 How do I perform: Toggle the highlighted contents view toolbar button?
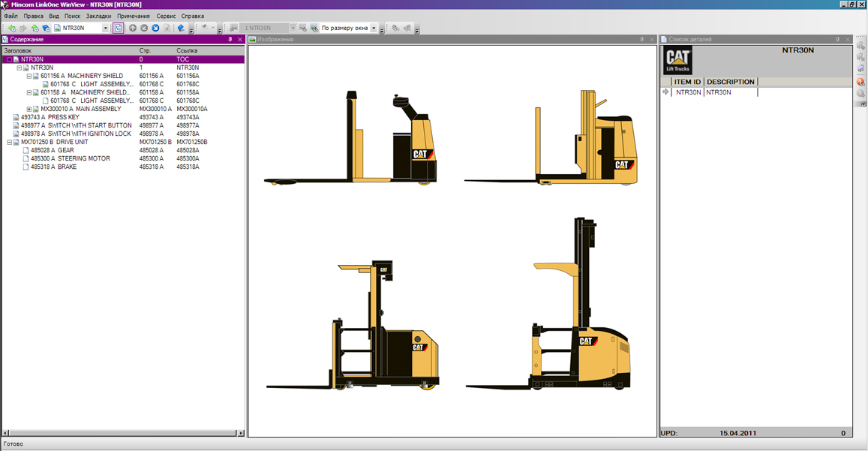[118, 29]
